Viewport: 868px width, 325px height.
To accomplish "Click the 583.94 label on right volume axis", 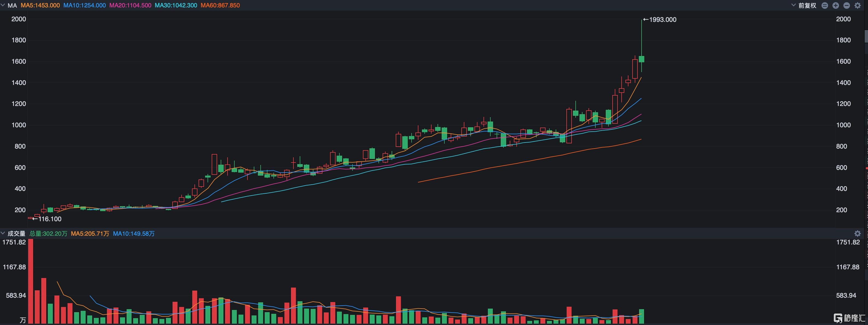I will [846, 296].
